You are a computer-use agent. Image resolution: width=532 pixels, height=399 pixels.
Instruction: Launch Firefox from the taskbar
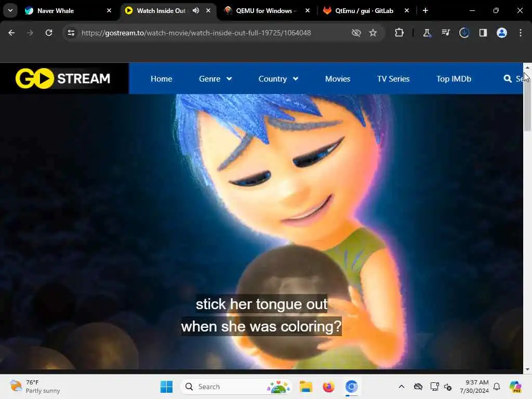[x=328, y=387]
